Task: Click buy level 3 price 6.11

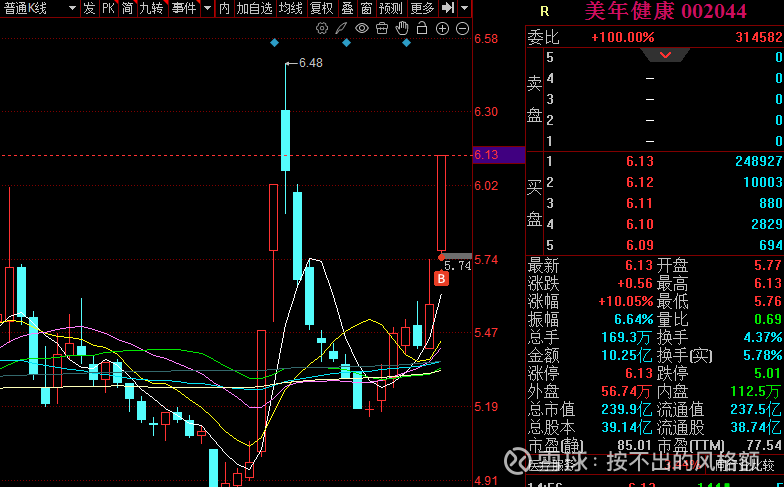Action: (x=640, y=203)
